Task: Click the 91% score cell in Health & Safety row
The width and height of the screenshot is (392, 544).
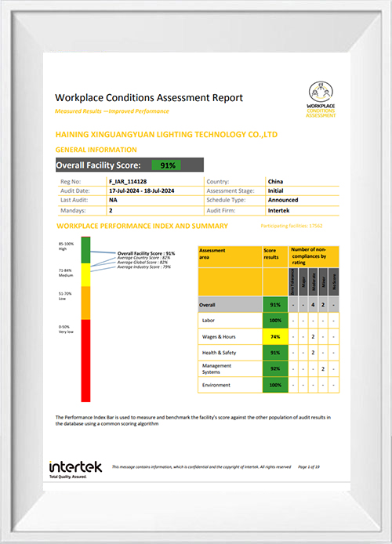Action: pyautogui.click(x=275, y=353)
